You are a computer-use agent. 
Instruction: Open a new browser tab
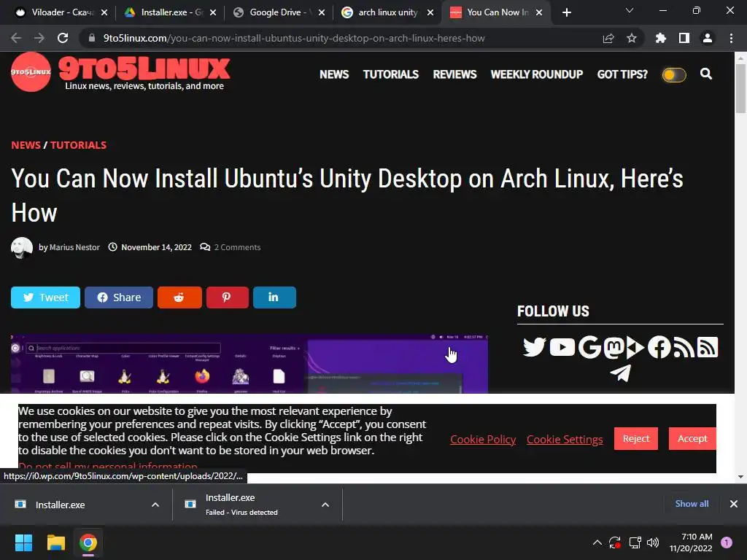click(x=566, y=12)
